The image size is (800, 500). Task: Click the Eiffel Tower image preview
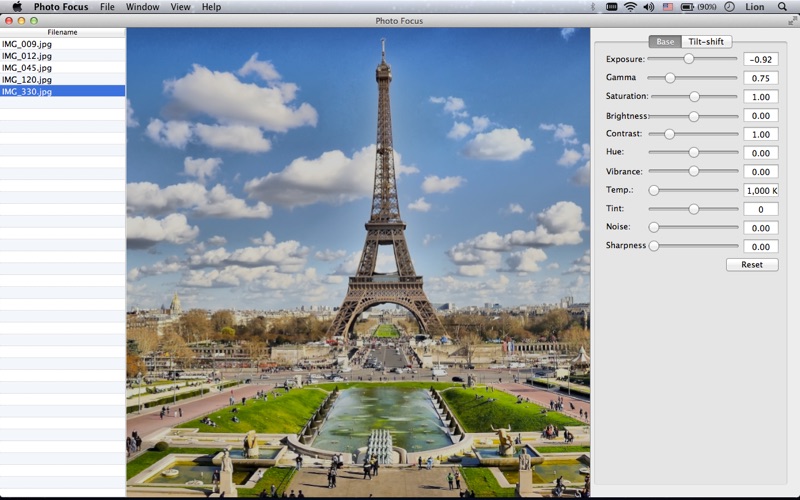tap(358, 262)
